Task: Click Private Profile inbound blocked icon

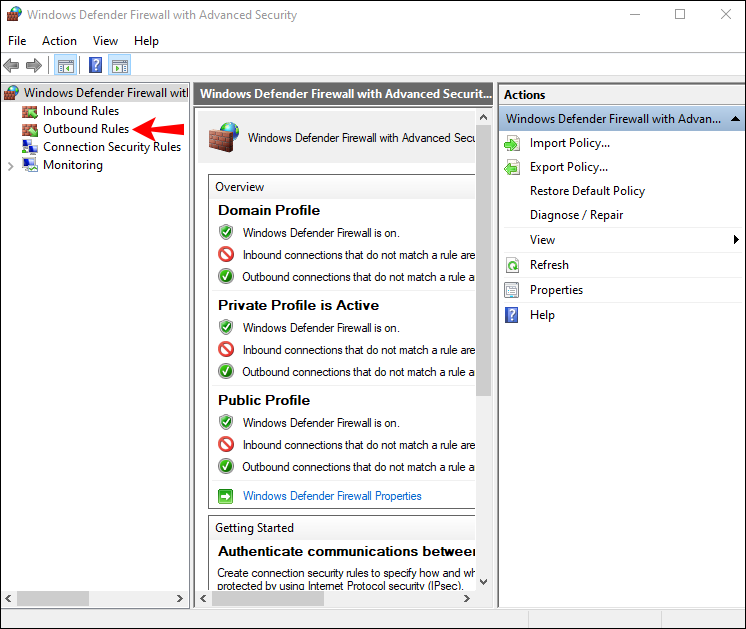Action: tap(226, 350)
